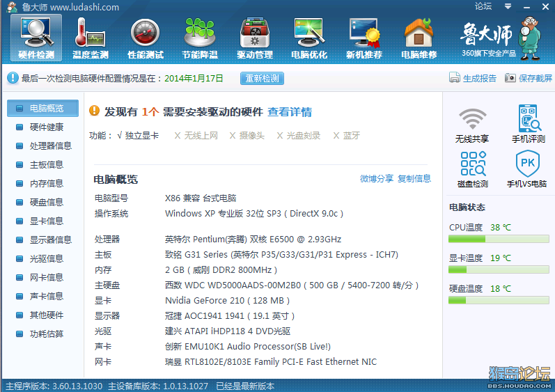This screenshot has height=392, width=555.
Task: Open the title bar dropdown menu arrow
Action: click(x=508, y=6)
